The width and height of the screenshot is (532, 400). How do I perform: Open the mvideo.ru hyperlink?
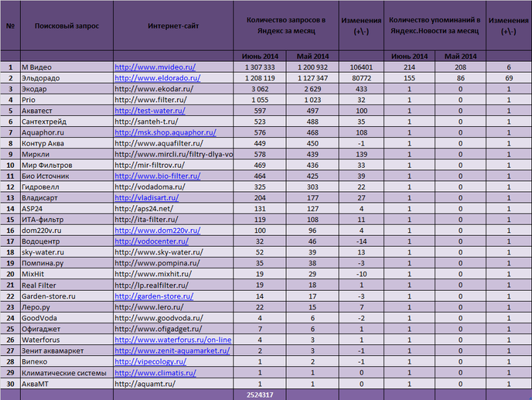155,67
